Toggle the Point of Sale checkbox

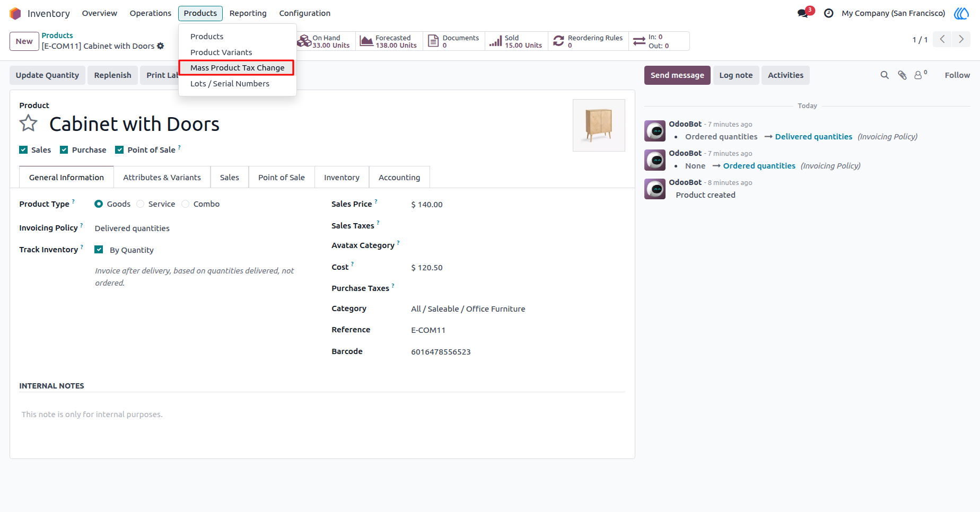(119, 150)
